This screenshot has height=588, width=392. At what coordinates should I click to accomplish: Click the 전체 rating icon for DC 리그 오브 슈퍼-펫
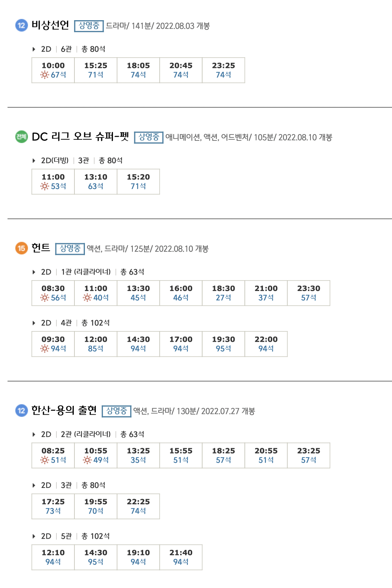point(21,137)
